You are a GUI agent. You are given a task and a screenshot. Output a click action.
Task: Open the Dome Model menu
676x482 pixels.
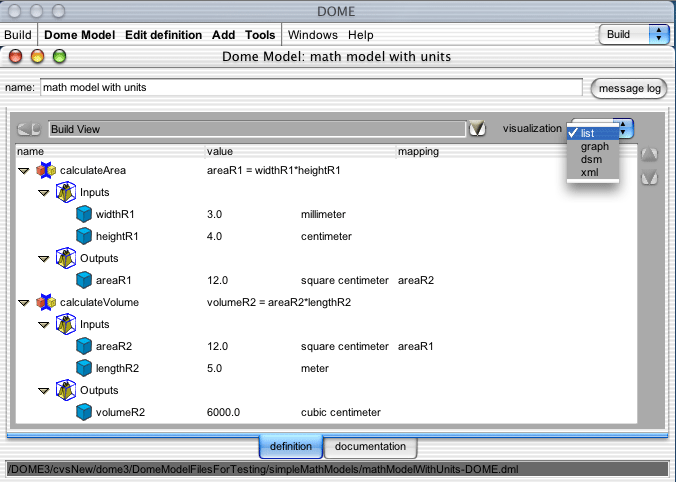click(x=79, y=35)
